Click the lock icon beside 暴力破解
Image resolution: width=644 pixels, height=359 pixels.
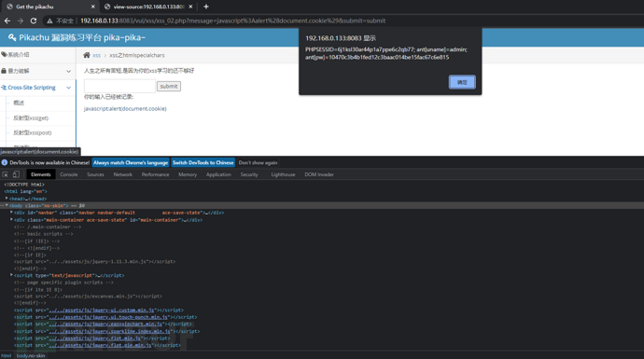point(4,71)
